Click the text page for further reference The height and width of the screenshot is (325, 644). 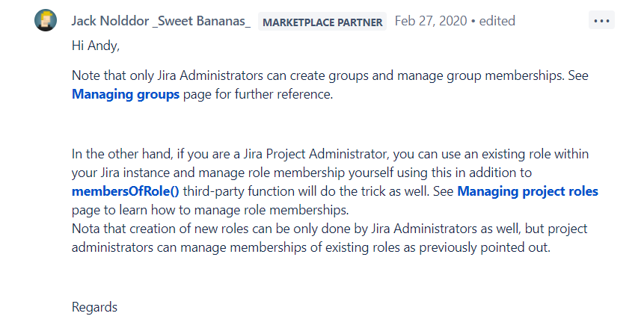pos(258,94)
